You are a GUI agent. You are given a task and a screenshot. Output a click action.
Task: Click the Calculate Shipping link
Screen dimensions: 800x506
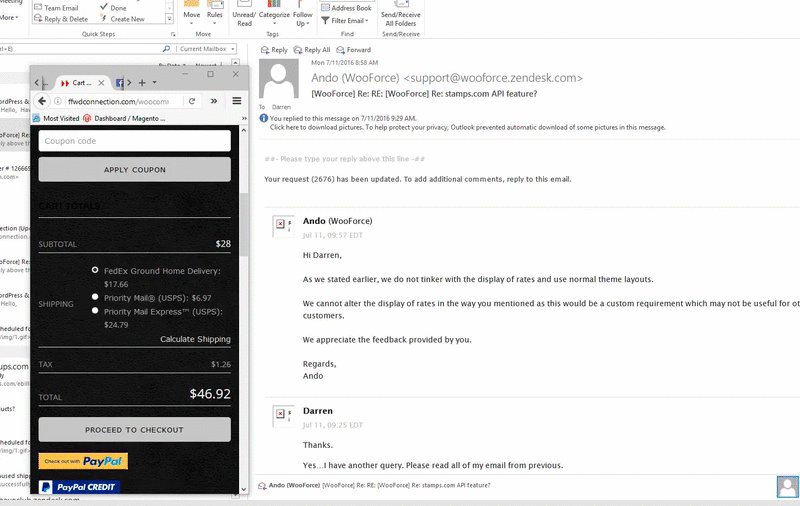coord(195,339)
